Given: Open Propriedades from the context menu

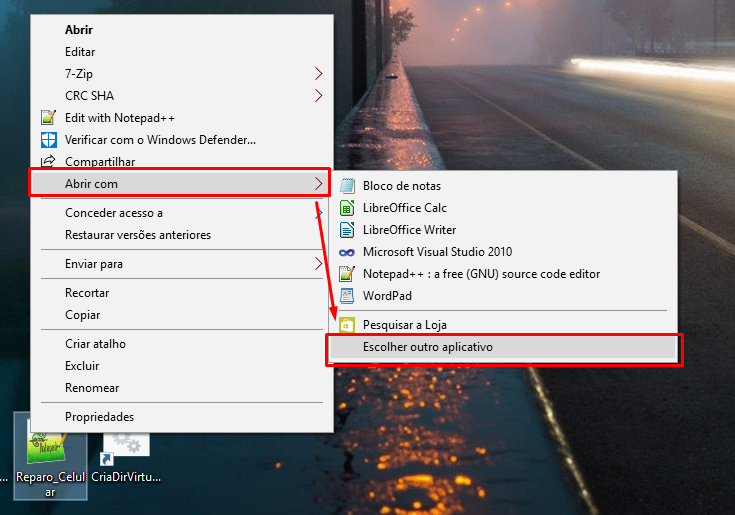Looking at the screenshot, I should tap(182, 417).
